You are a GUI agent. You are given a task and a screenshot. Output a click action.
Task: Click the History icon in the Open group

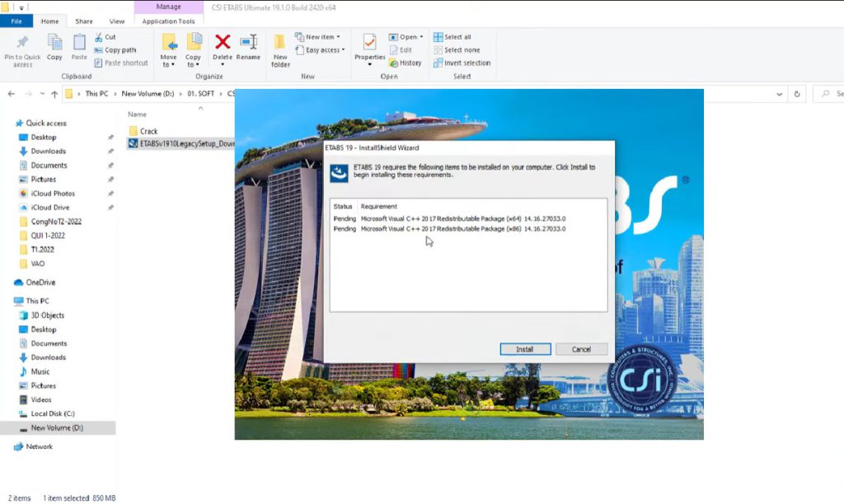point(406,62)
